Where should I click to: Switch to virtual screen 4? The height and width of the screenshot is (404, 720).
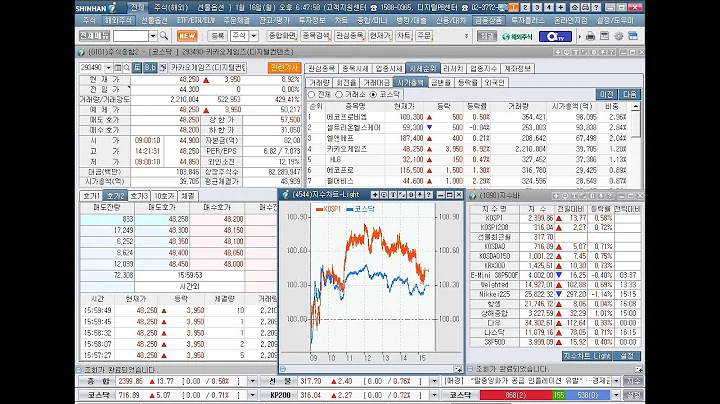[x=548, y=7]
